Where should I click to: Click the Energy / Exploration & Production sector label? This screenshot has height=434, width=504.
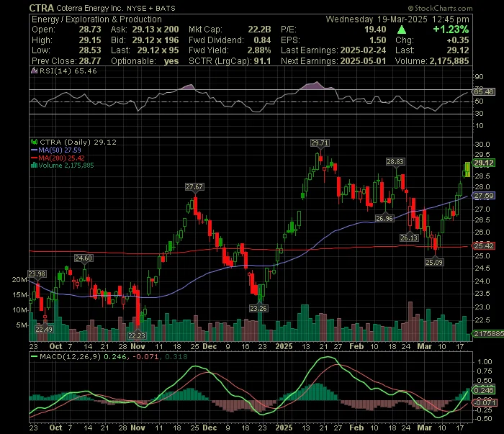click(x=96, y=19)
